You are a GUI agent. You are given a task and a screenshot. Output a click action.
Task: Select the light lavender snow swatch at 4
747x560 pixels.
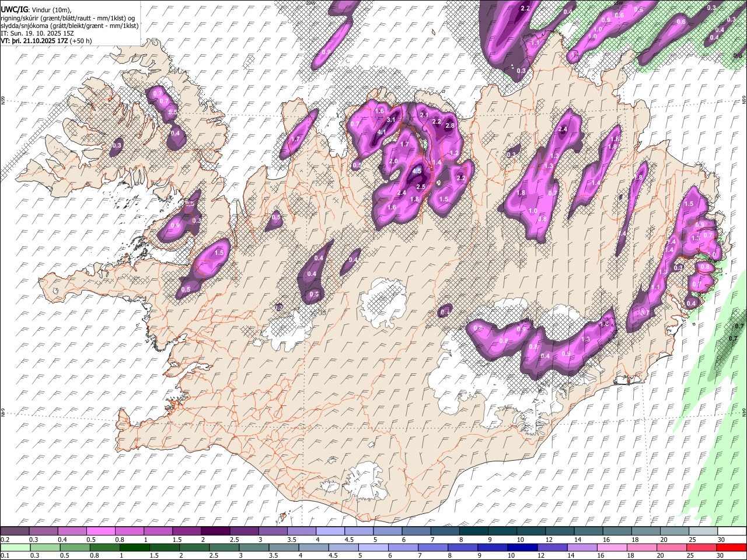330,531
